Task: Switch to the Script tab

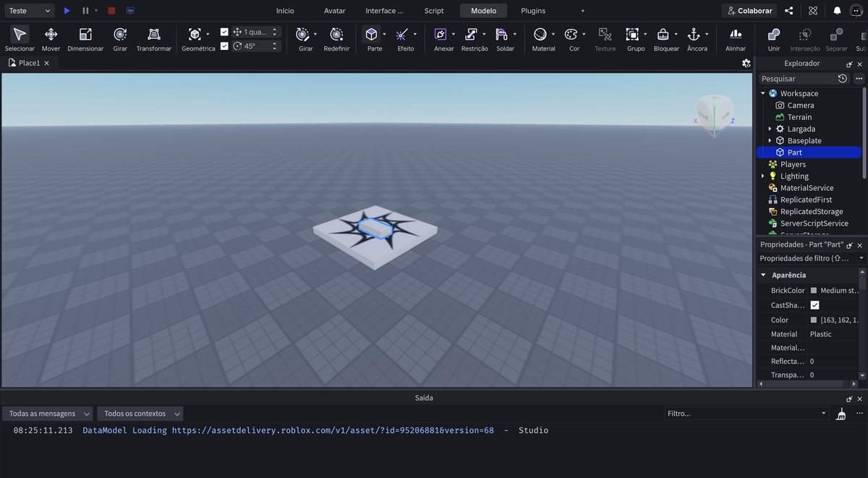Action: coord(434,11)
